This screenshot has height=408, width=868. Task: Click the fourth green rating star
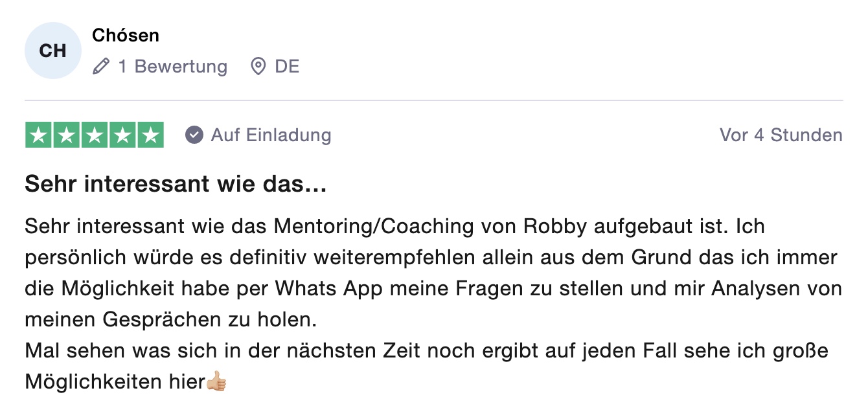(122, 135)
